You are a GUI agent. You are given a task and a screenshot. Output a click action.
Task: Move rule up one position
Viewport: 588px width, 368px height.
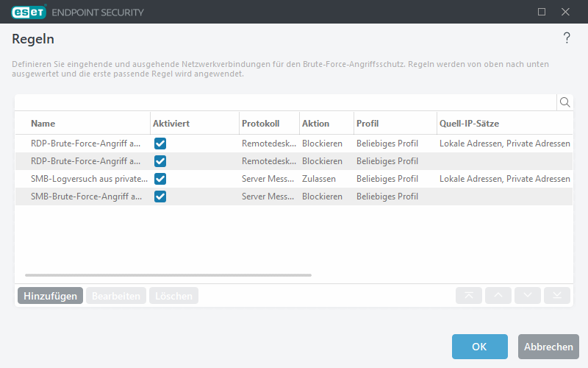tap(498, 296)
